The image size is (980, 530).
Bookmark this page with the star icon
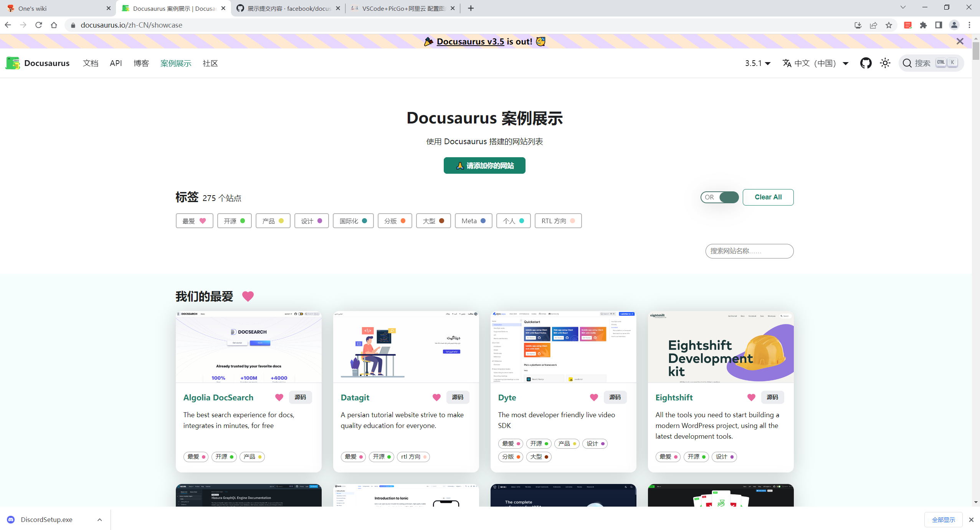click(889, 25)
